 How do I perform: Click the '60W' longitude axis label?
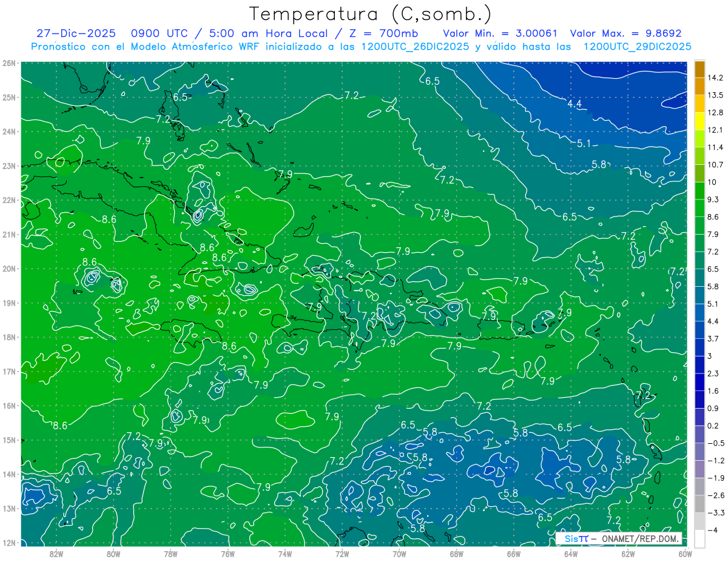point(686,554)
